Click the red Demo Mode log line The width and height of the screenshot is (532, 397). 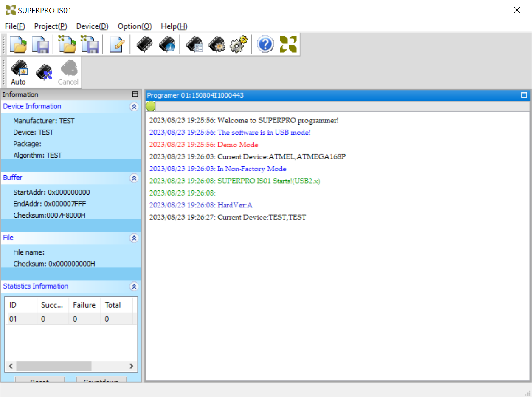pyautogui.click(x=203, y=145)
